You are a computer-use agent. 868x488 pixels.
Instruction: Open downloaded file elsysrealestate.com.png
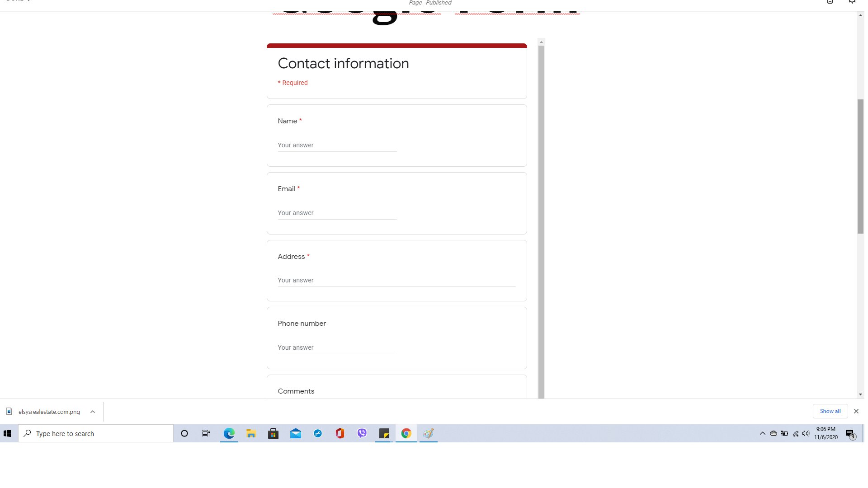pyautogui.click(x=49, y=412)
